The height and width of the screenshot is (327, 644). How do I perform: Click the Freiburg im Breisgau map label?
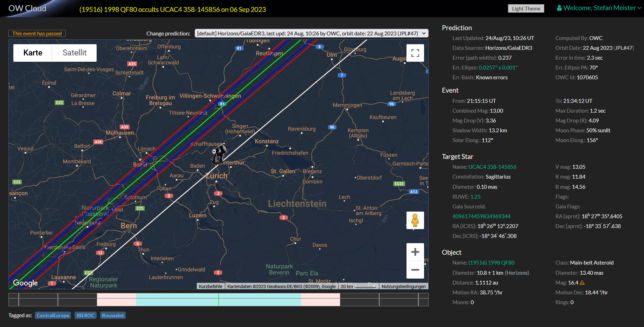tap(161, 100)
